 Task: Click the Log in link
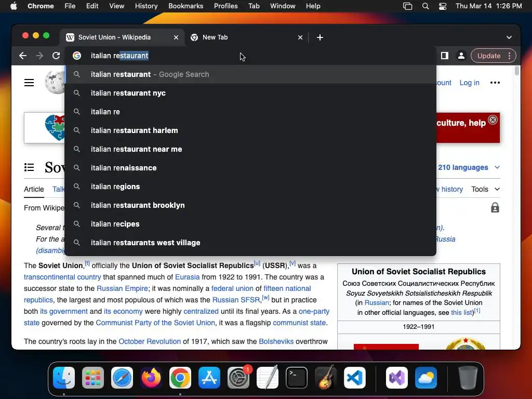pyautogui.click(x=469, y=83)
